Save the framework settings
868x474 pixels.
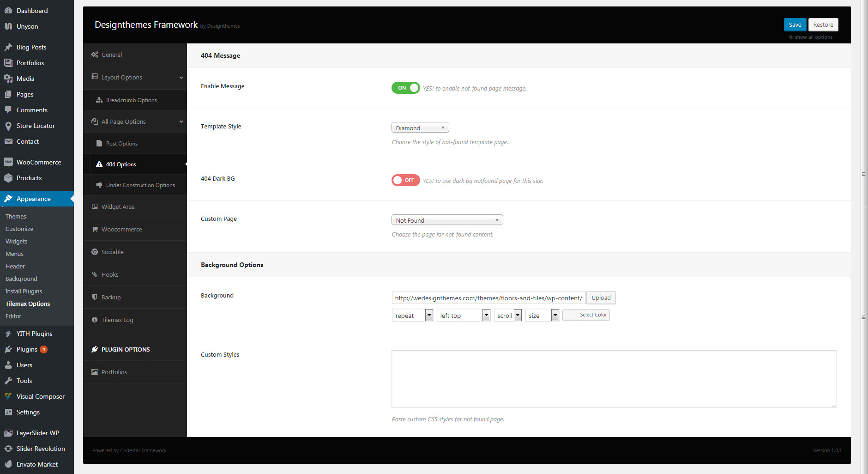click(795, 24)
